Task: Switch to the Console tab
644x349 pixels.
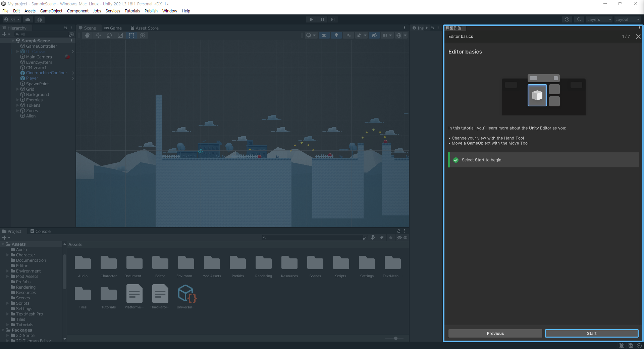Action: tap(40, 231)
